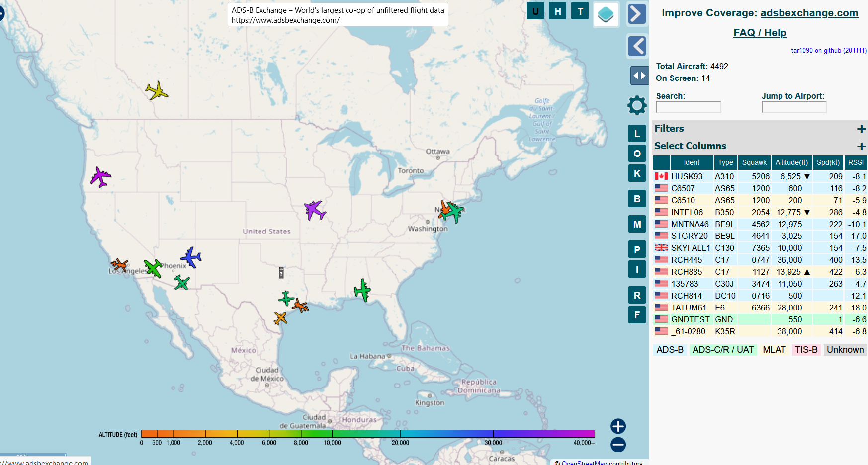The image size is (868, 465).
Task: Select HUSK93 row in aircraft table
Action: coord(760,176)
